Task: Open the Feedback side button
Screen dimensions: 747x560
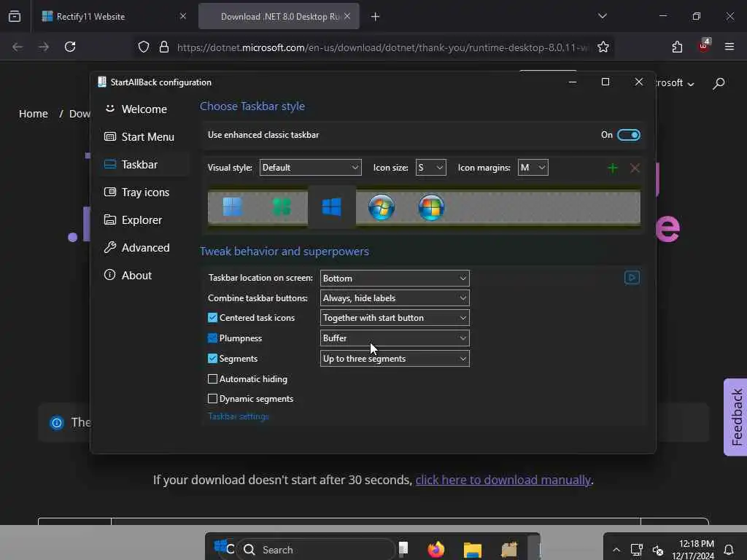Action: tap(736, 417)
